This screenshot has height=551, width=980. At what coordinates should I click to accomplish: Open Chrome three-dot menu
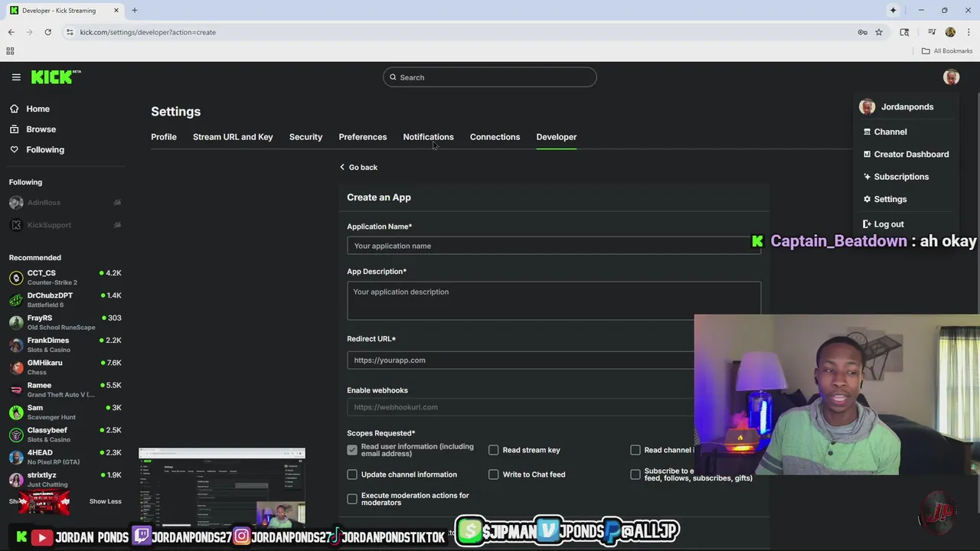[969, 32]
